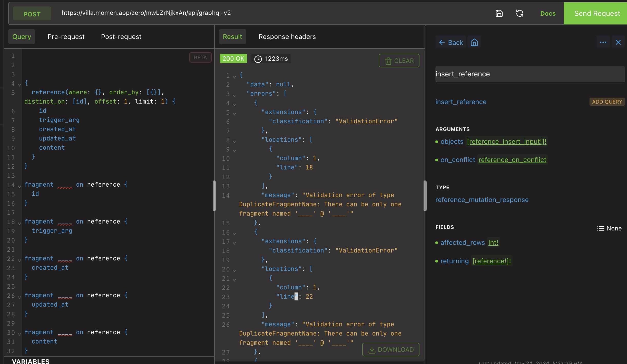Open the Int! type link

pyautogui.click(x=493, y=242)
